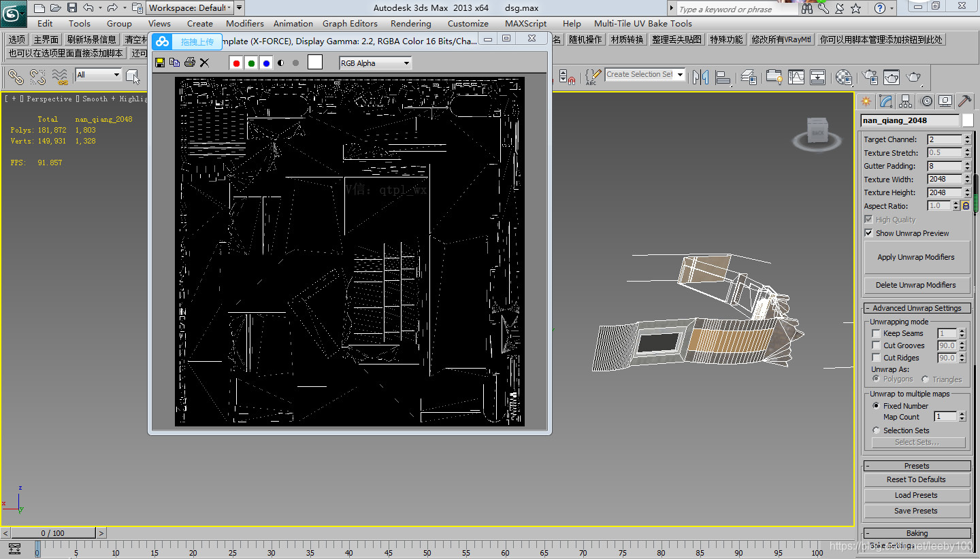This screenshot has width=980, height=559.
Task: Click the Copy Image icon in frame buffer window
Action: point(175,63)
